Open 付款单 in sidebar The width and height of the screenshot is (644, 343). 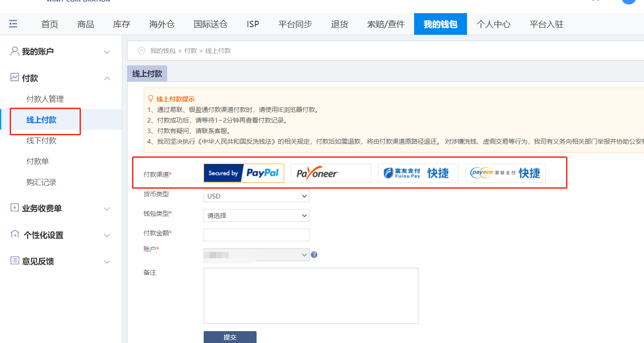[x=38, y=161]
